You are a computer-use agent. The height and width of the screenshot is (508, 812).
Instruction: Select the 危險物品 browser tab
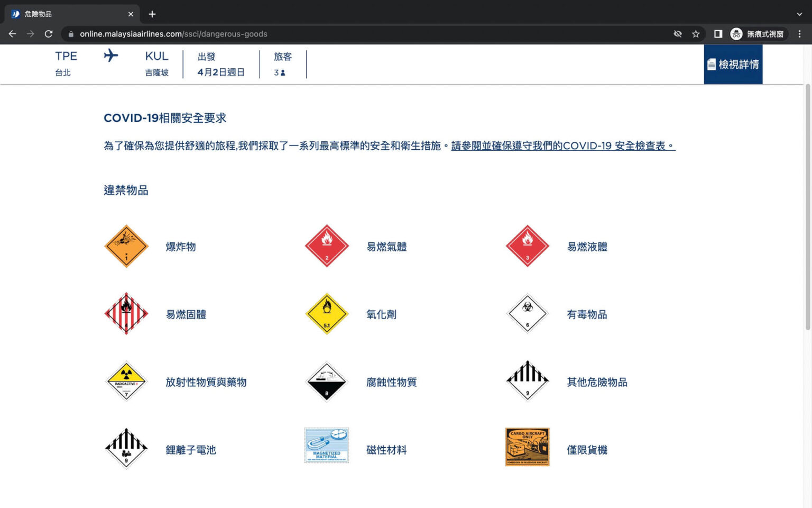click(x=72, y=14)
